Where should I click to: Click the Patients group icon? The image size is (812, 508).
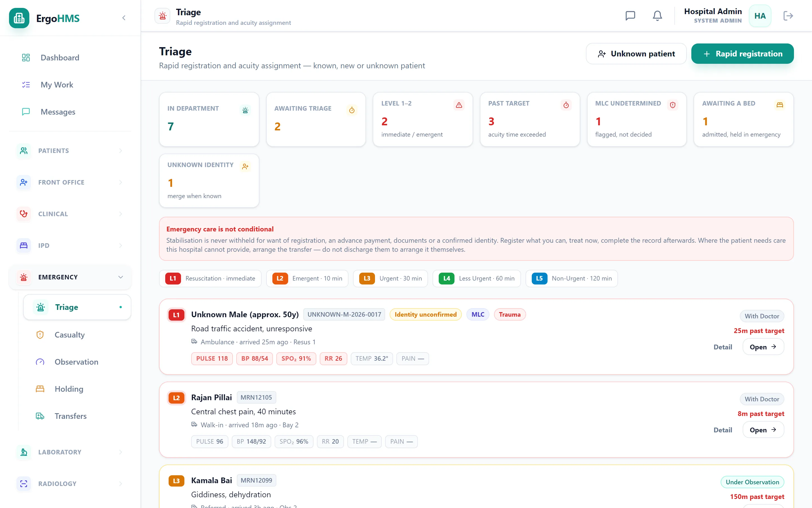point(24,150)
